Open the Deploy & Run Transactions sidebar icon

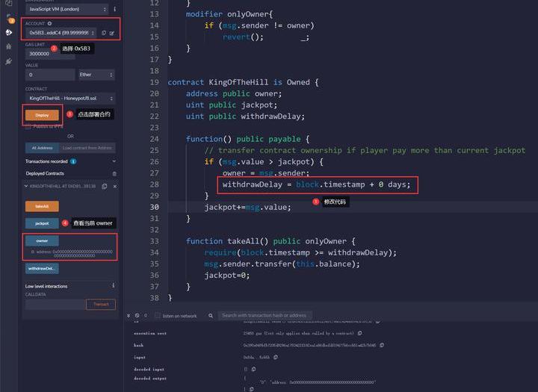[x=9, y=32]
